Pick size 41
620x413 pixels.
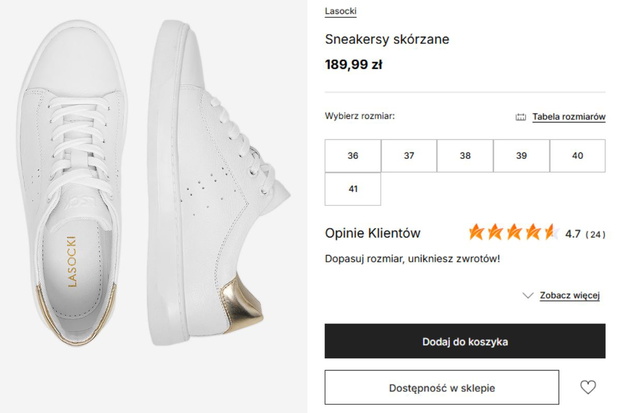click(353, 189)
